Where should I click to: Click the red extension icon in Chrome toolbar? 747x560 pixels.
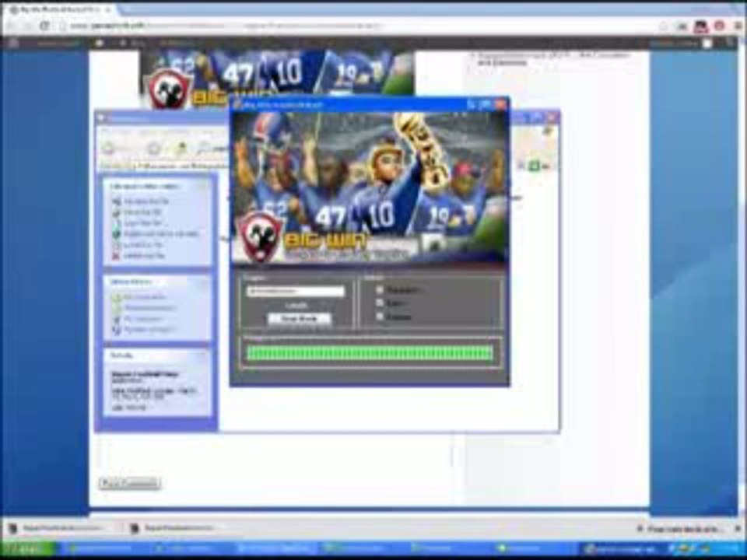point(720,26)
